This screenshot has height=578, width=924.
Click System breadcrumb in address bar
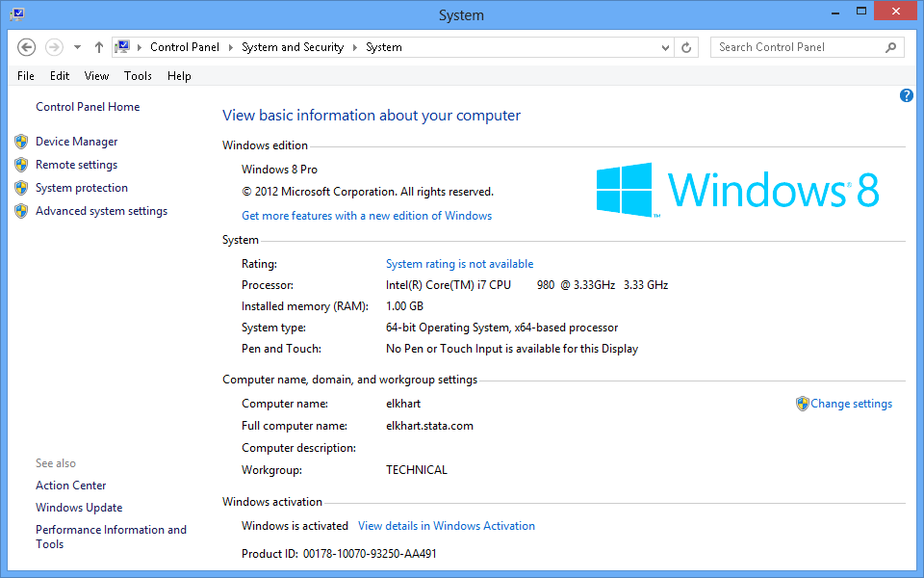point(384,47)
